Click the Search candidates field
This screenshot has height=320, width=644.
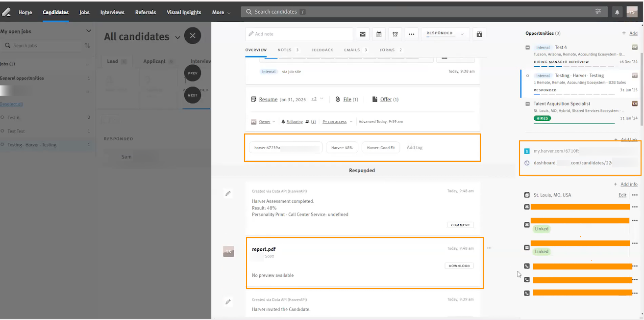424,12
